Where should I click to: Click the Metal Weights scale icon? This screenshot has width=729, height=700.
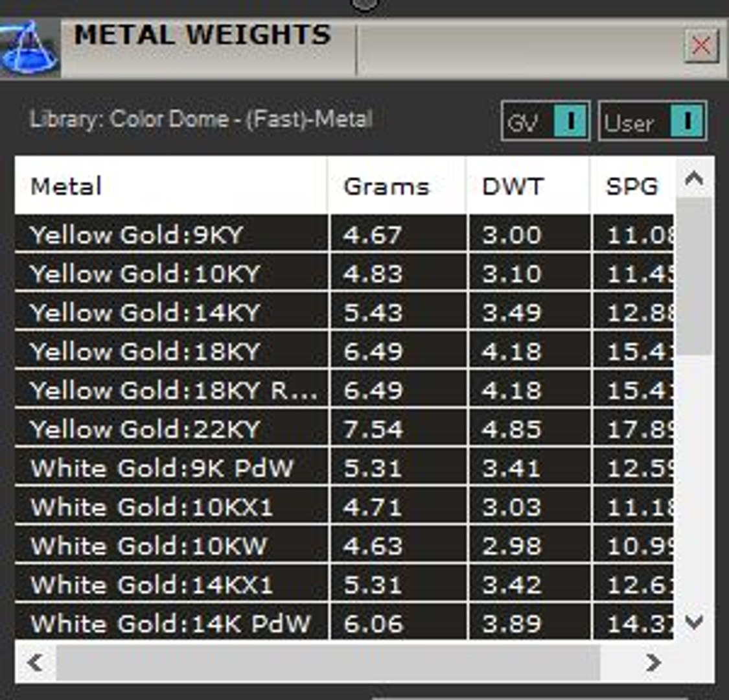[x=29, y=49]
